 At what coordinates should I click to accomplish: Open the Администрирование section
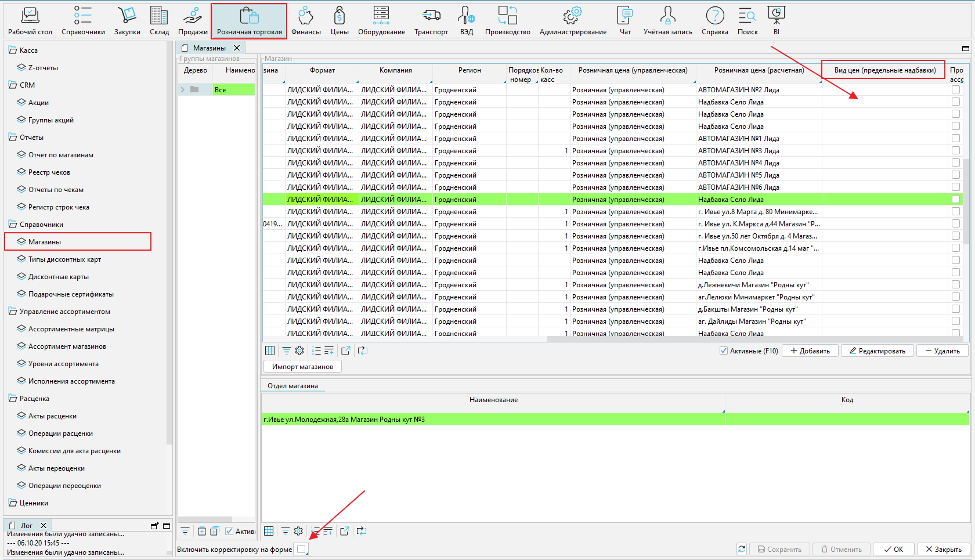click(573, 21)
